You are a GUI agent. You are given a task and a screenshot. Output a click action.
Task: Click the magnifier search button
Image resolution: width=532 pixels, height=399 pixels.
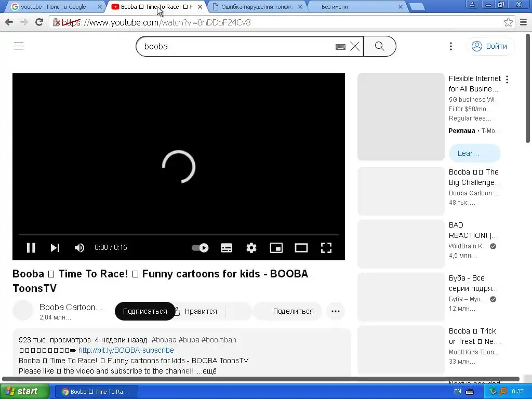(x=380, y=46)
